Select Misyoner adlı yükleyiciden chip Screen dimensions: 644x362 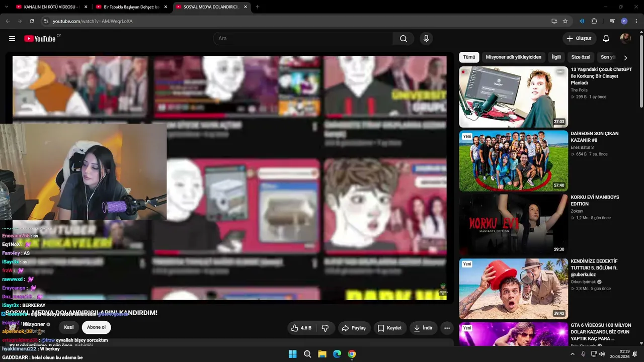click(513, 57)
